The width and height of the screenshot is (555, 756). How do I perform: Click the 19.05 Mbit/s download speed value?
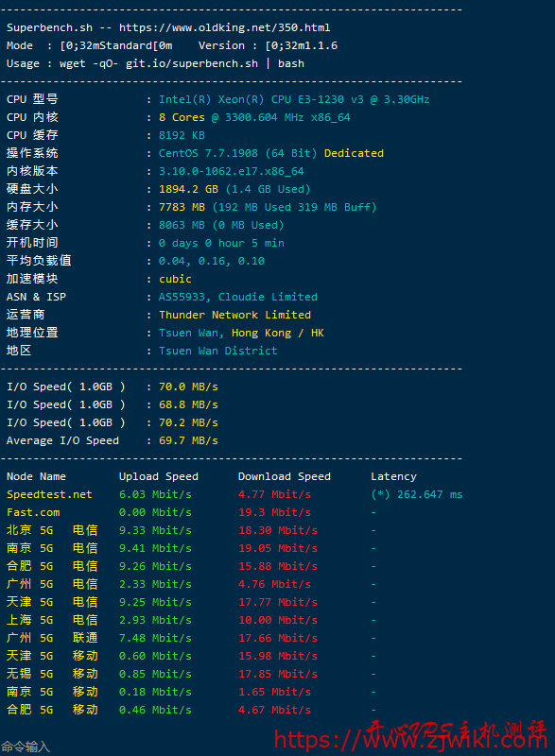[x=278, y=548]
